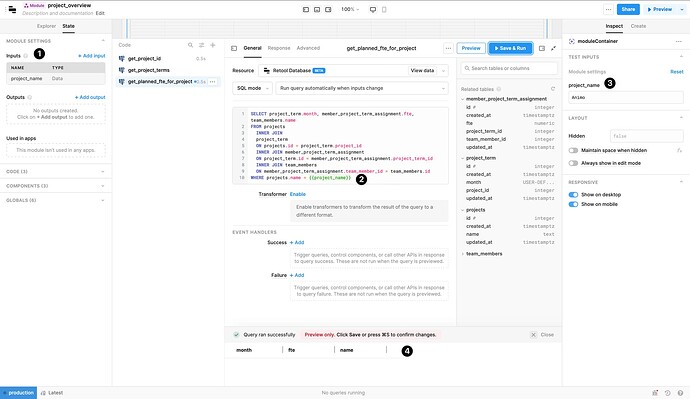Click the Hidden value input field
Viewport: 690px width, 399px height.
click(646, 136)
